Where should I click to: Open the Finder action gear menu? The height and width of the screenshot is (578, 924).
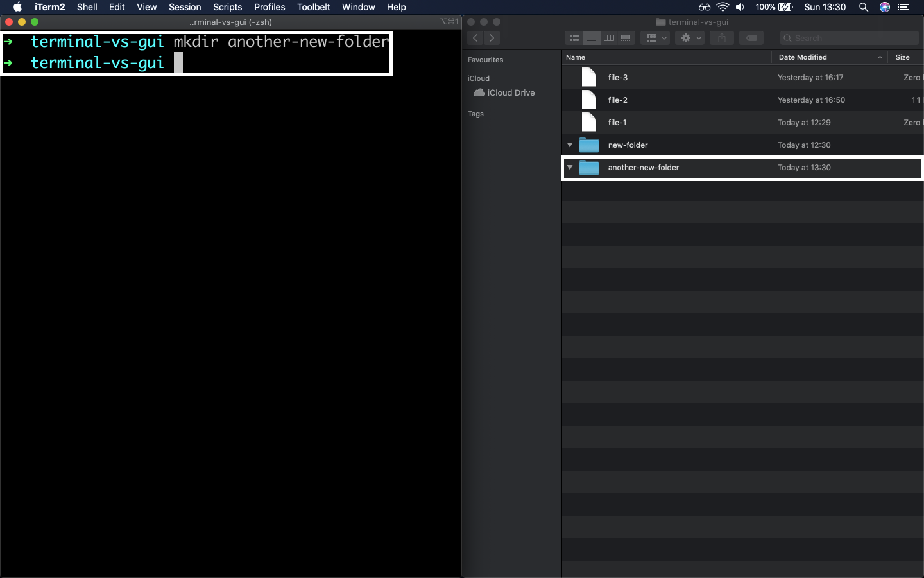pyautogui.click(x=690, y=38)
